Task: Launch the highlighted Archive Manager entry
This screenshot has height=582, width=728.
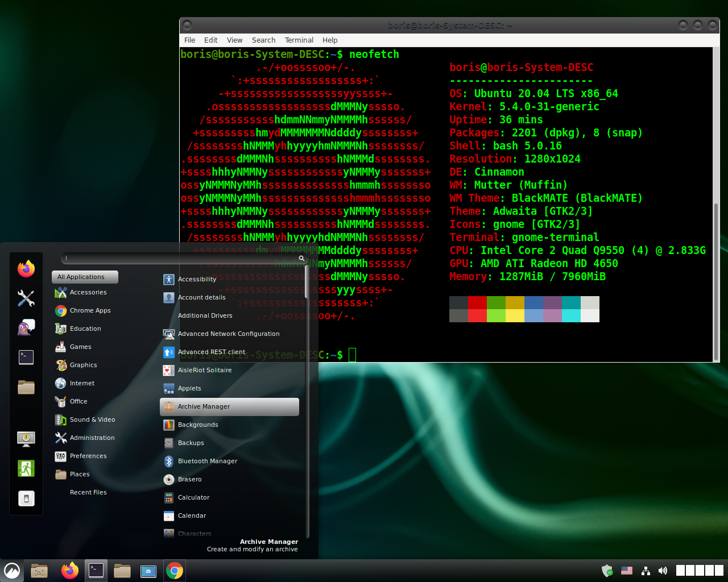Action: [x=230, y=406]
